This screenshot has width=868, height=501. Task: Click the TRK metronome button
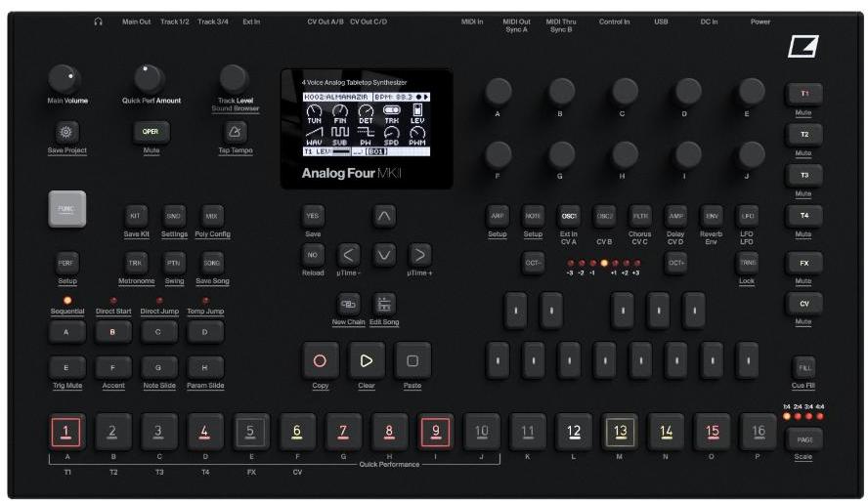(x=135, y=264)
